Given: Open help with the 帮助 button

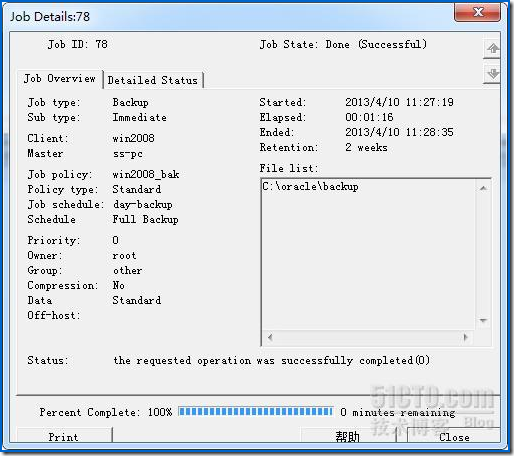Looking at the screenshot, I should [348, 436].
